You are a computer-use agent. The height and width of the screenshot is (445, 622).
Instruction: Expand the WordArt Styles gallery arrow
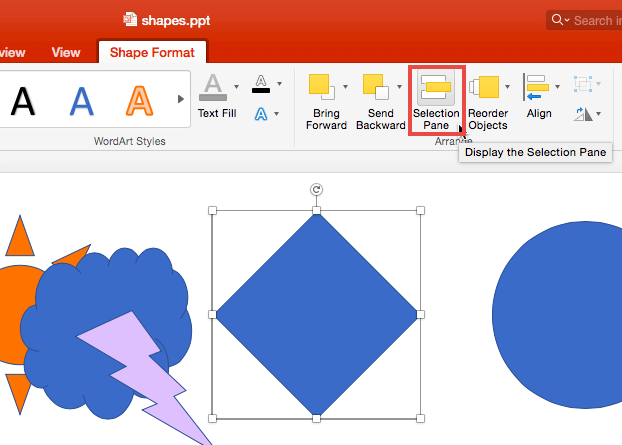point(181,99)
